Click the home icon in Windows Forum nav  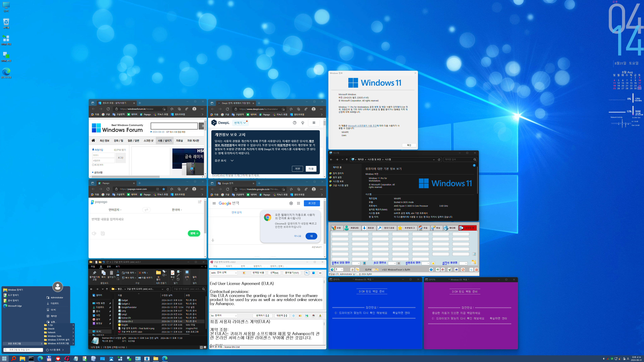pyautogui.click(x=93, y=140)
